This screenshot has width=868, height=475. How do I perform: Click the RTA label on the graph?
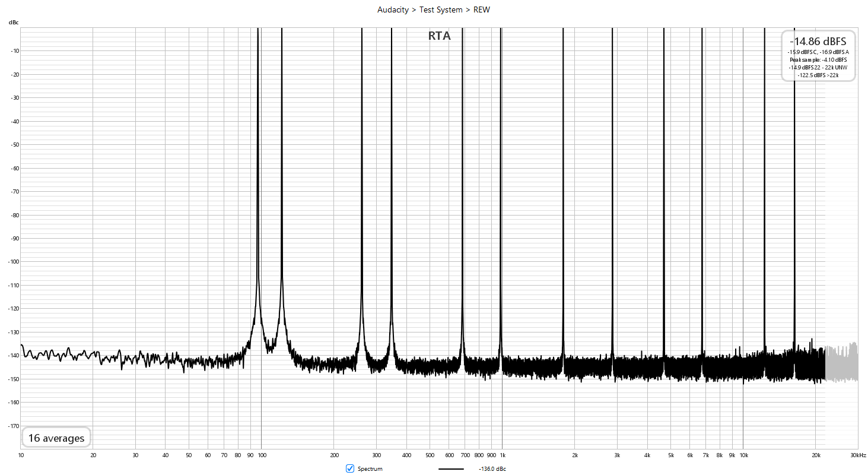[x=440, y=36]
